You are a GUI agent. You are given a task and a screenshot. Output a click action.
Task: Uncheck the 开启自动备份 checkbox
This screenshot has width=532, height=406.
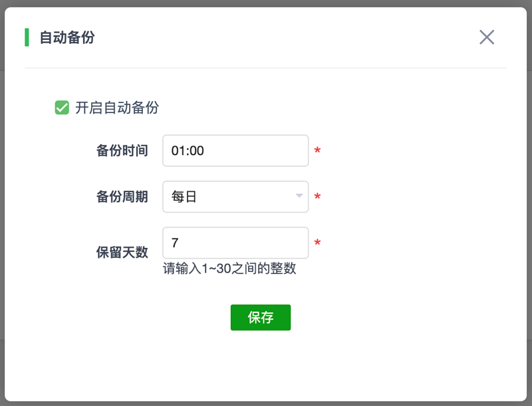(x=62, y=108)
